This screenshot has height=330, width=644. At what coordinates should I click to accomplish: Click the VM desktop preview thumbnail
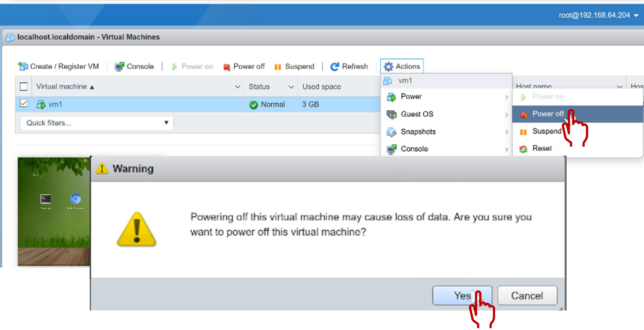(x=54, y=211)
